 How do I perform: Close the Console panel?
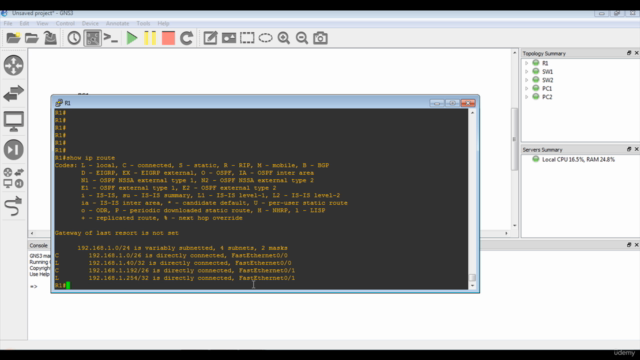pos(636,245)
